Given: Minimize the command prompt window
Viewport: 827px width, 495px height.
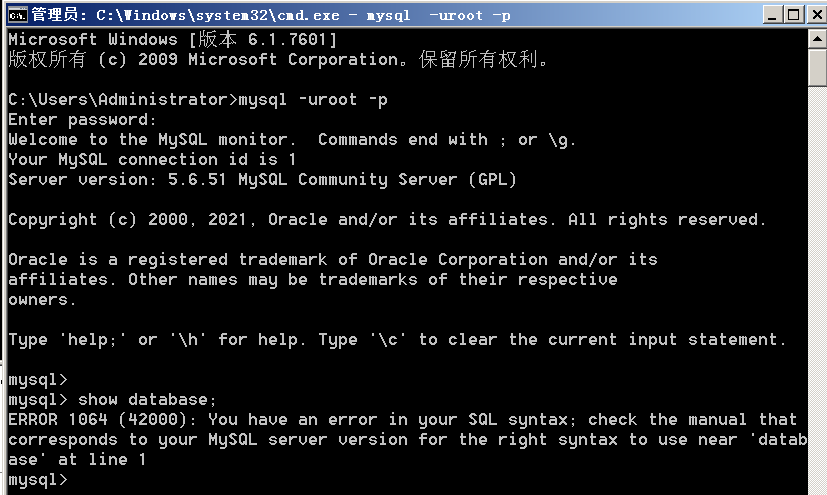Looking at the screenshot, I should point(773,15).
